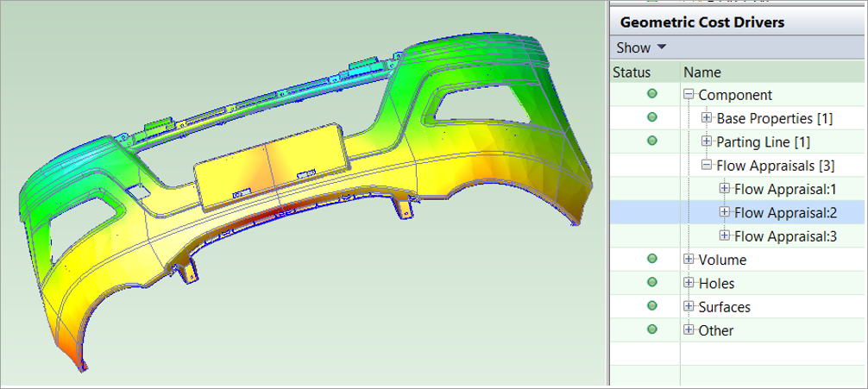The image size is (868, 389).
Task: Click green status dot for Holes
Action: (x=652, y=282)
